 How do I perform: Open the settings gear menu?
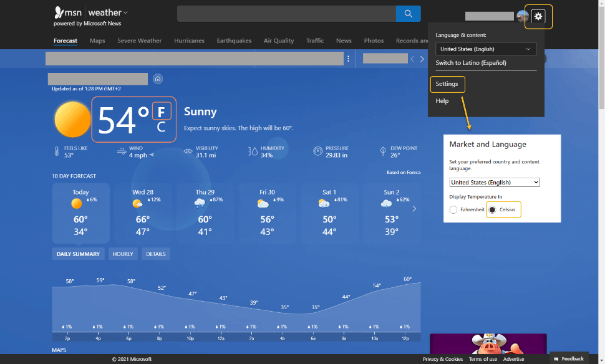[538, 16]
